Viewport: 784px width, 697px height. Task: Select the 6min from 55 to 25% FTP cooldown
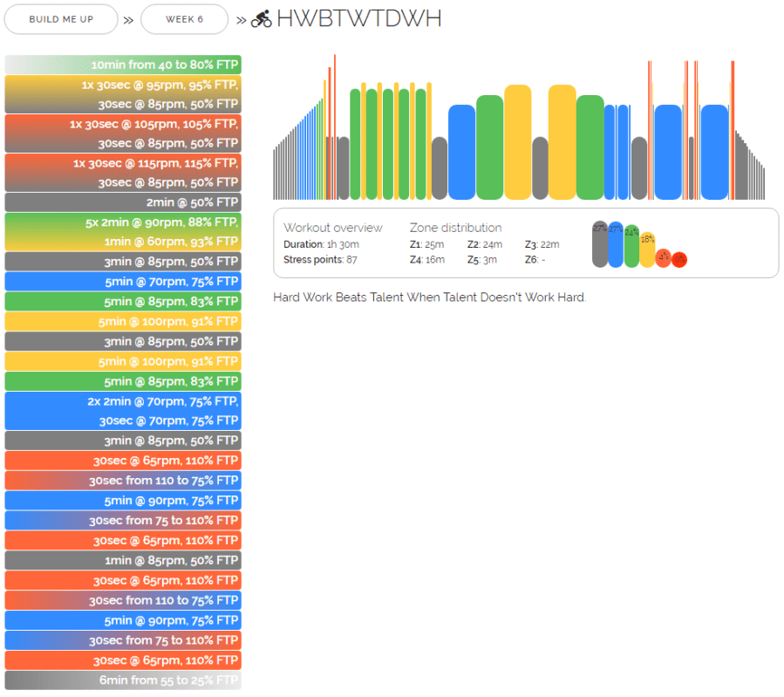(x=123, y=680)
